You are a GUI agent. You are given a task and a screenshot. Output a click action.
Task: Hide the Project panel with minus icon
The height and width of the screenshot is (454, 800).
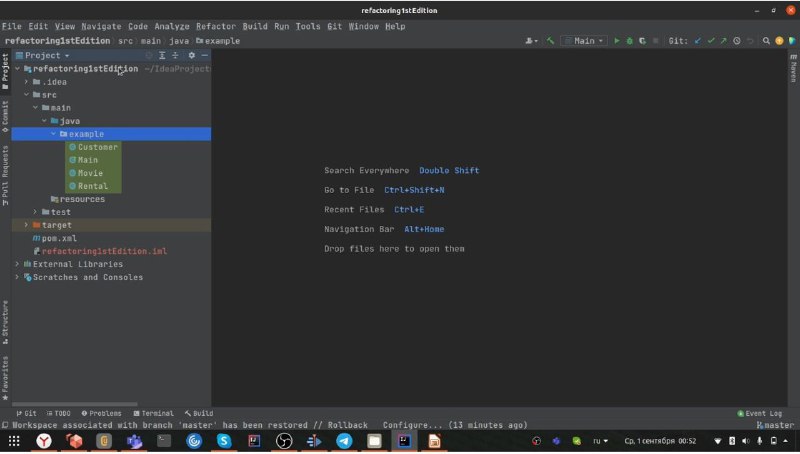(x=205, y=55)
